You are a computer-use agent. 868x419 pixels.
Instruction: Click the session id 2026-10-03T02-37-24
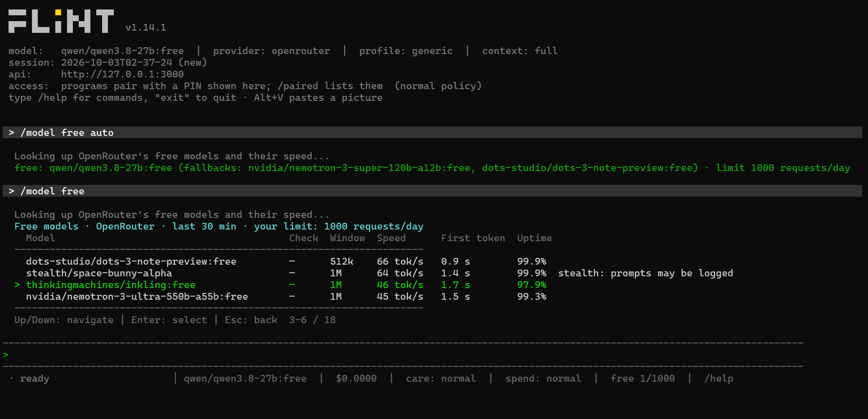(x=116, y=63)
